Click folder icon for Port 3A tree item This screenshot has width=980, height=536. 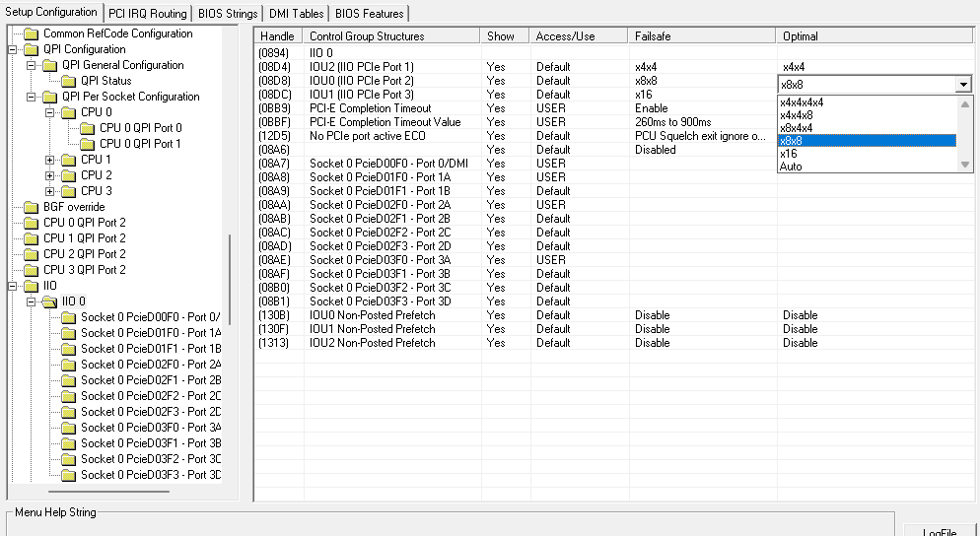click(x=69, y=428)
